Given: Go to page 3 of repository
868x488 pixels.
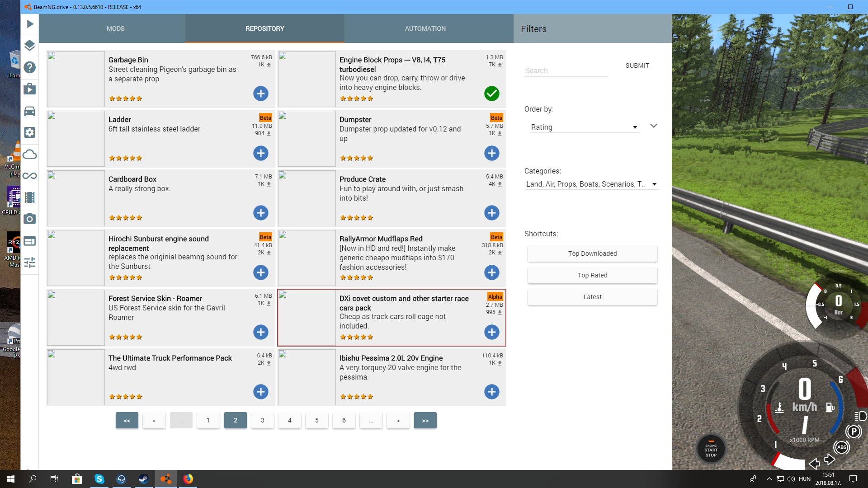Looking at the screenshot, I should click(262, 420).
